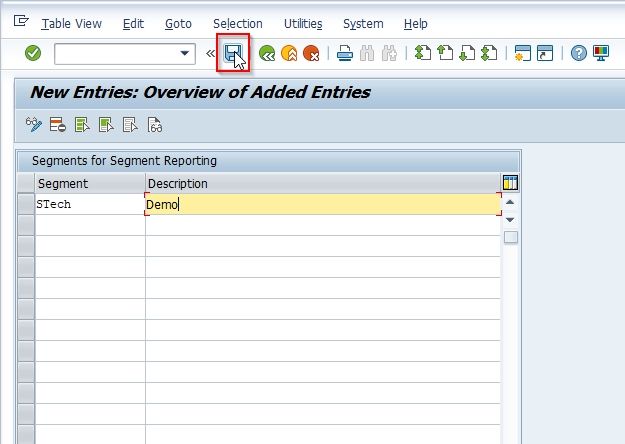Click the STech segment cell
This screenshot has width=625, height=444.
90,204
